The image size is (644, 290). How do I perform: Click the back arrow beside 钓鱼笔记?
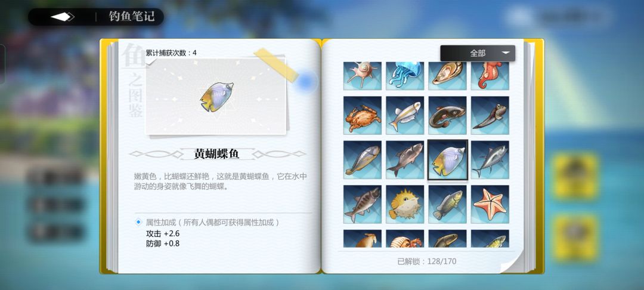click(62, 17)
